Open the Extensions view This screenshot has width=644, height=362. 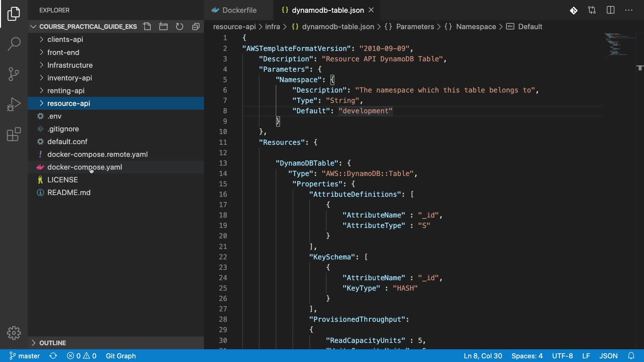tap(14, 134)
